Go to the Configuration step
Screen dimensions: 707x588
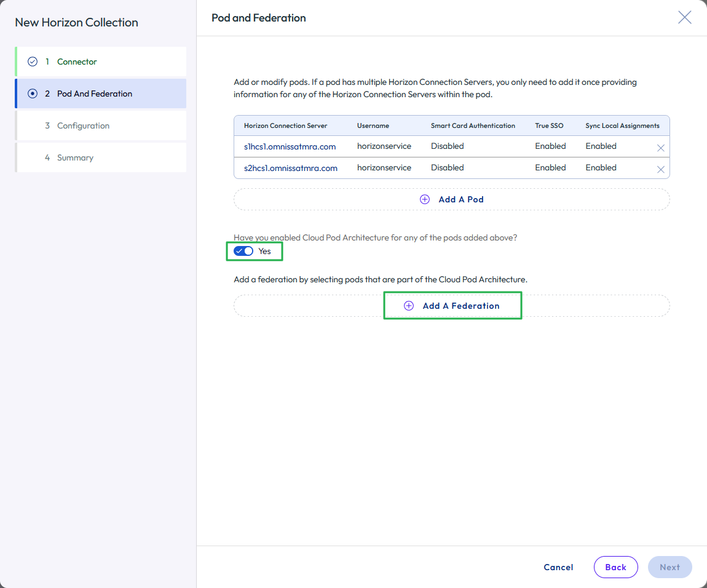pos(83,125)
